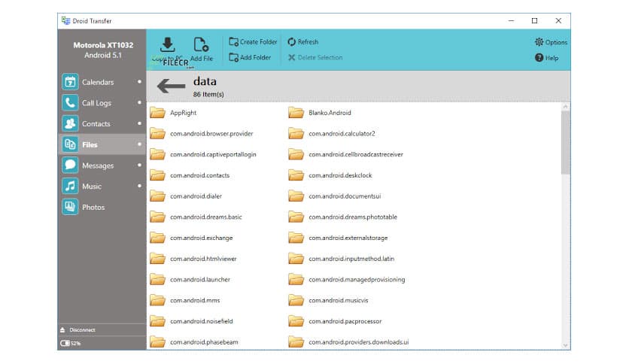The image size is (629, 364).
Task: Click the Music note icon
Action: click(x=70, y=186)
